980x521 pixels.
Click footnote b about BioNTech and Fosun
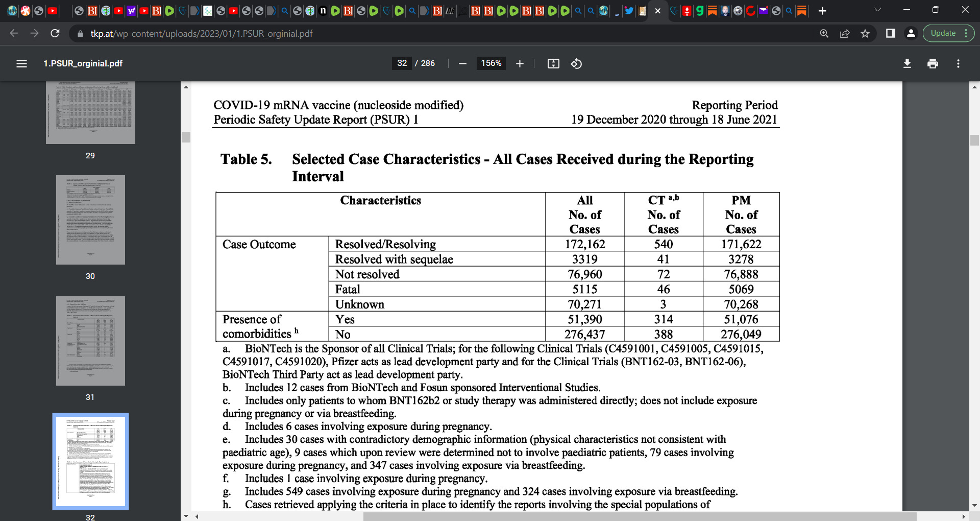(x=411, y=388)
